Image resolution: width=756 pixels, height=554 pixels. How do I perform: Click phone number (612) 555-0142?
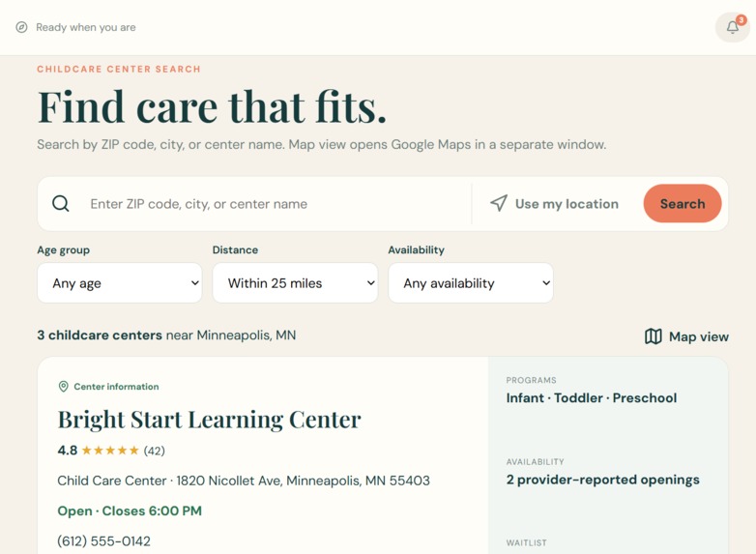(103, 541)
